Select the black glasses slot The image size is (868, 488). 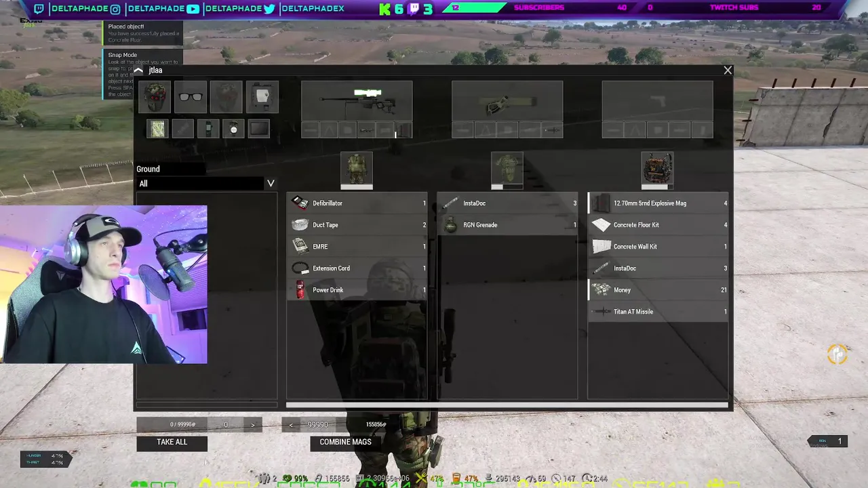[x=191, y=97]
